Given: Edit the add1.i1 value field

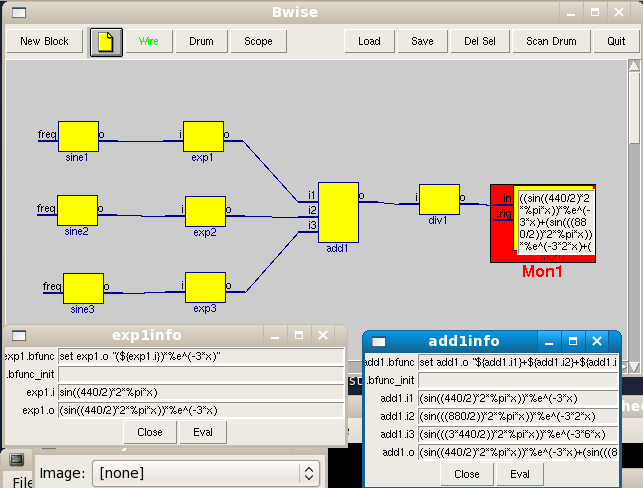Looking at the screenshot, I should click(x=518, y=398).
